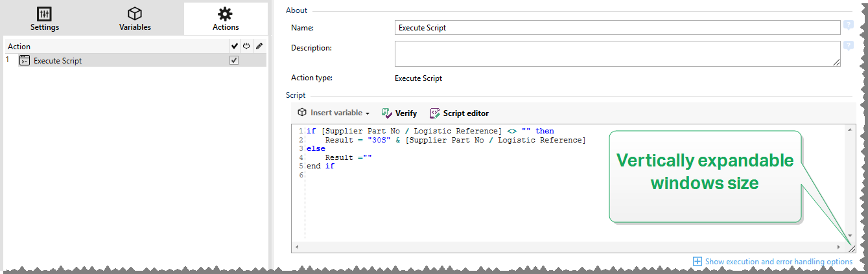Select the Execute Script row in action list

(x=130, y=60)
